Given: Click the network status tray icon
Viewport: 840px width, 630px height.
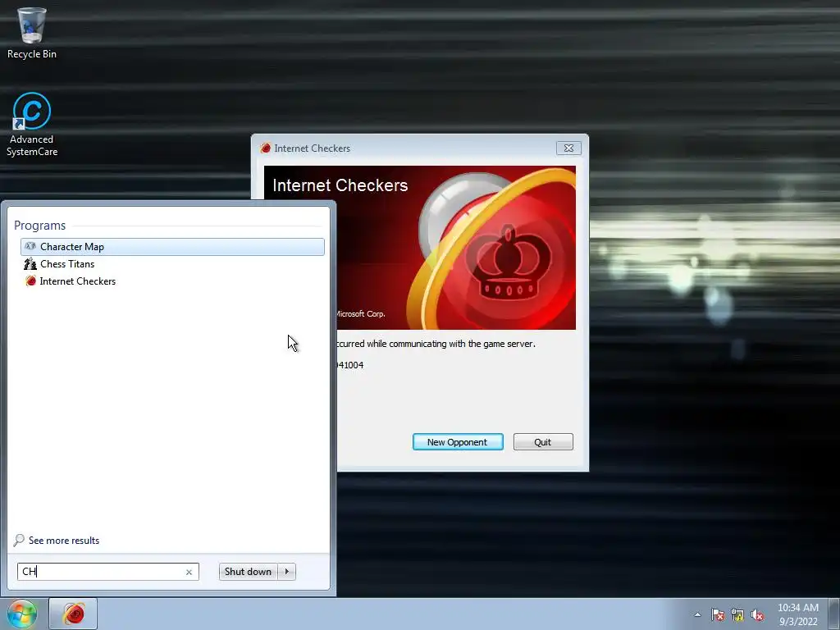Looking at the screenshot, I should pyautogui.click(x=737, y=614).
